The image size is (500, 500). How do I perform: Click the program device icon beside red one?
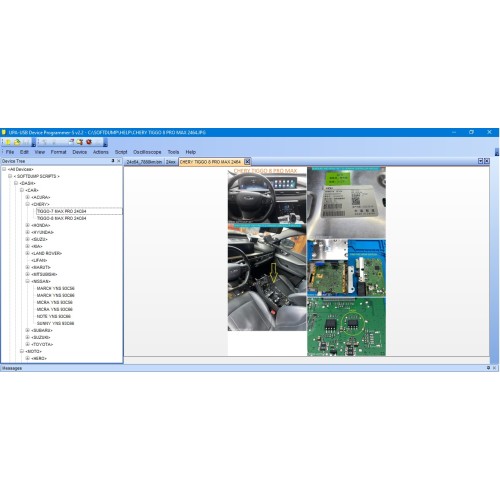80,142
